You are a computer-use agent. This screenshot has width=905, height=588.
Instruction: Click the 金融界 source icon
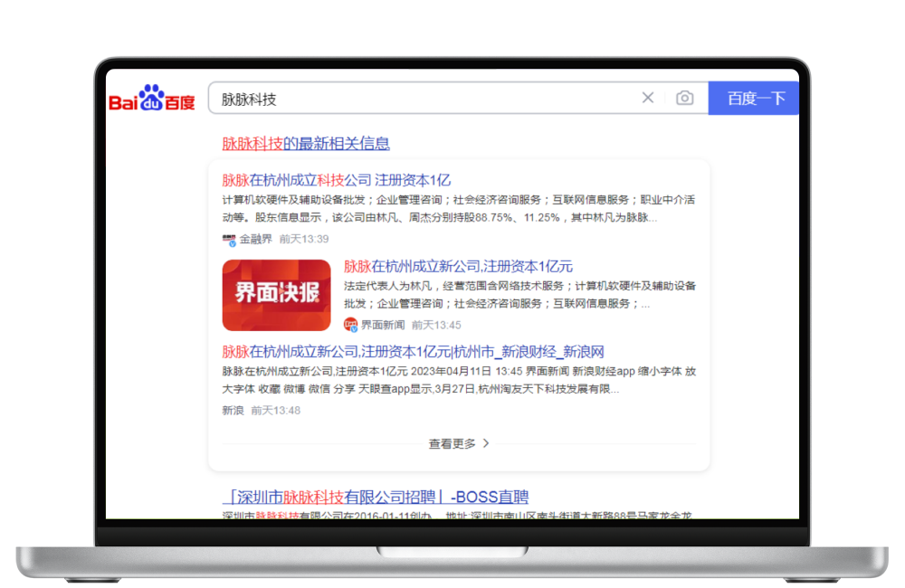tap(229, 240)
